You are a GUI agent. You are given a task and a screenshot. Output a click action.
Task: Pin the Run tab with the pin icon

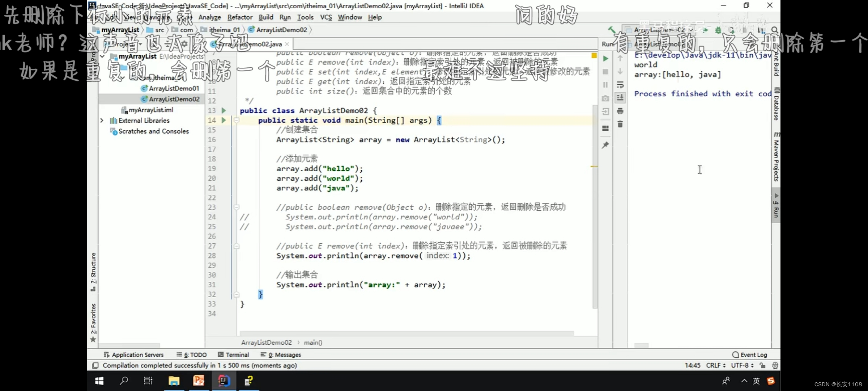coord(605,145)
